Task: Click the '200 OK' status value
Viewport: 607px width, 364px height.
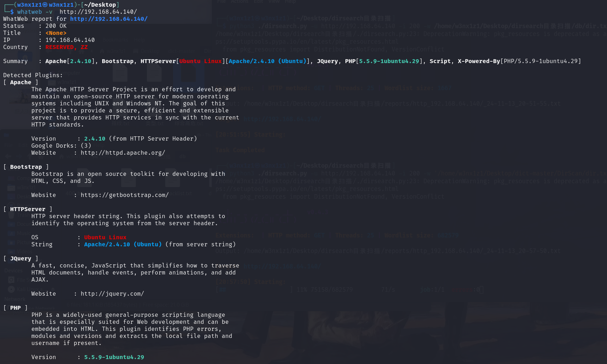Action: (x=56, y=26)
